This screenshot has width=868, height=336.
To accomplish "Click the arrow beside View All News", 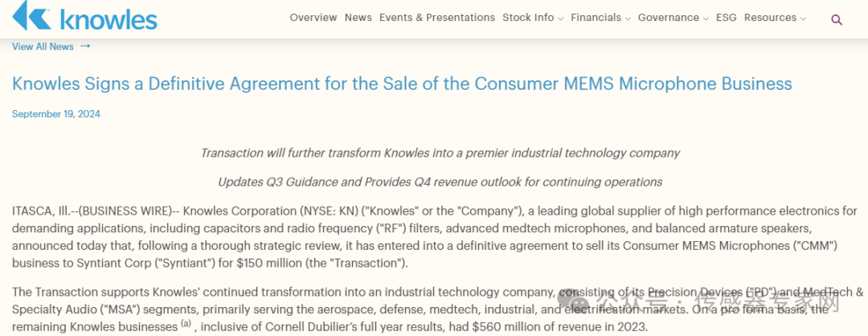I will point(85,46).
